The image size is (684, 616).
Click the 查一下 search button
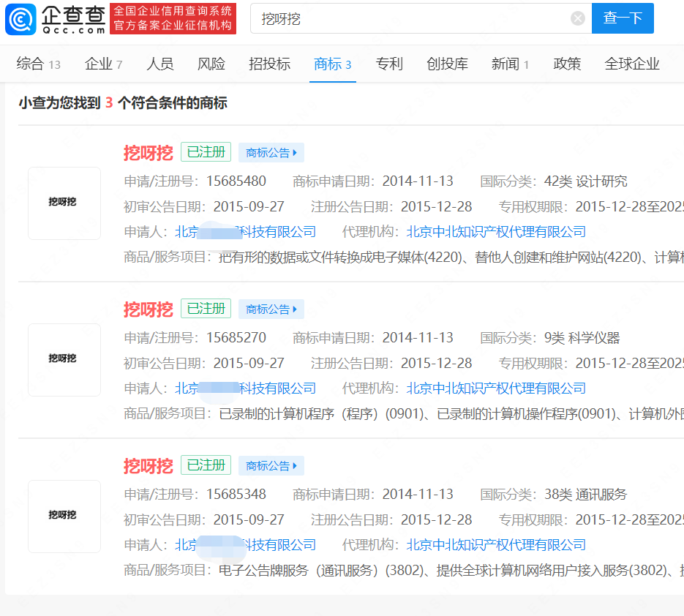pos(623,19)
